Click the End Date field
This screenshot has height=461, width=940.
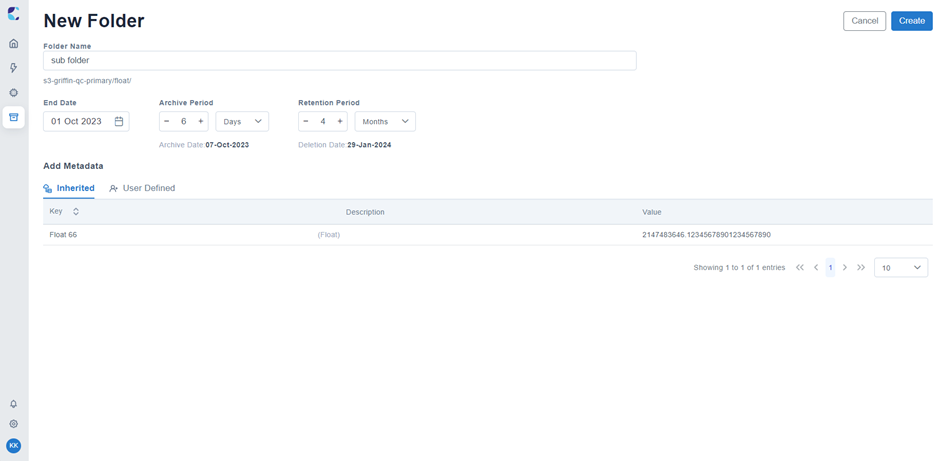point(86,121)
